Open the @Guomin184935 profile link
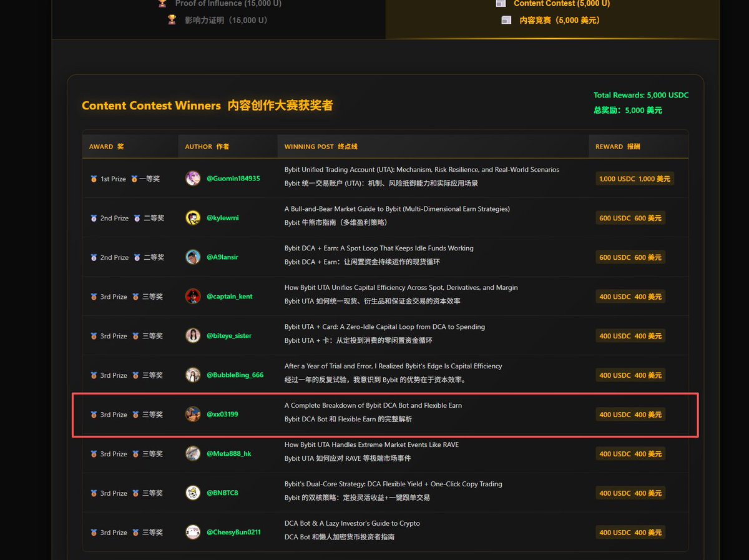749x560 pixels. [x=233, y=179]
